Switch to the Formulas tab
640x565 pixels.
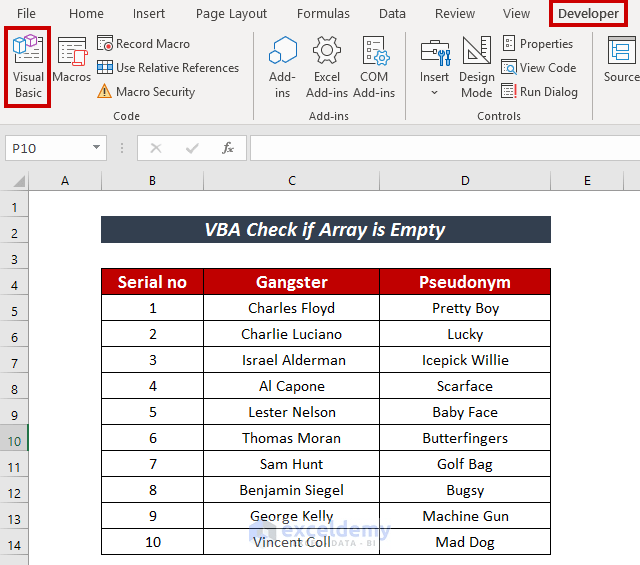pos(323,13)
